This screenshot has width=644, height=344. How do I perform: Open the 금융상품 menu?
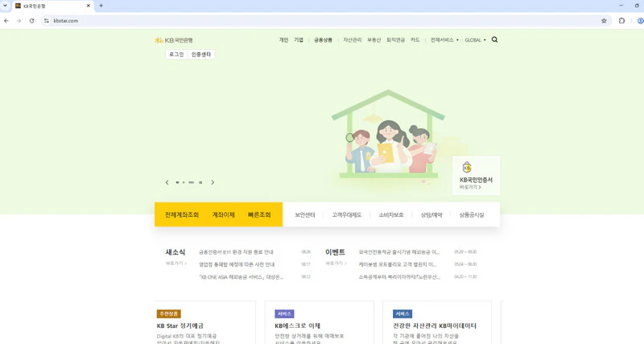click(x=324, y=39)
